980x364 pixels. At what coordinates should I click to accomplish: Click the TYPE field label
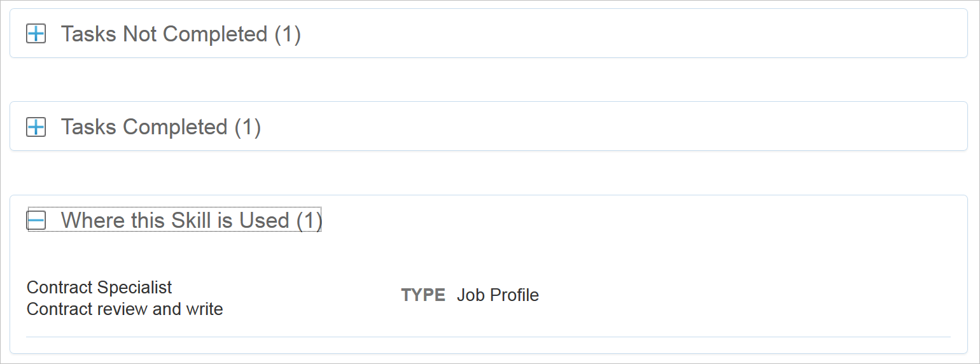click(423, 295)
